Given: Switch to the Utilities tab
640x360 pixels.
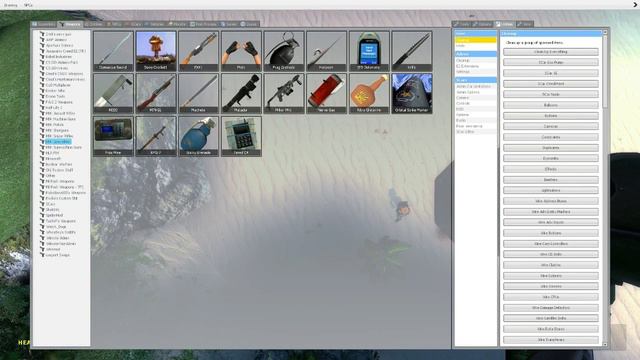Looking at the screenshot, I should point(504,24).
